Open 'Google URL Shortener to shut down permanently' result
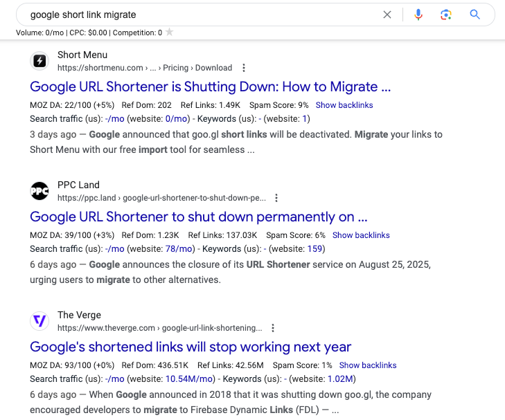Image resolution: width=505 pixels, height=420 pixels. pyautogui.click(x=199, y=217)
